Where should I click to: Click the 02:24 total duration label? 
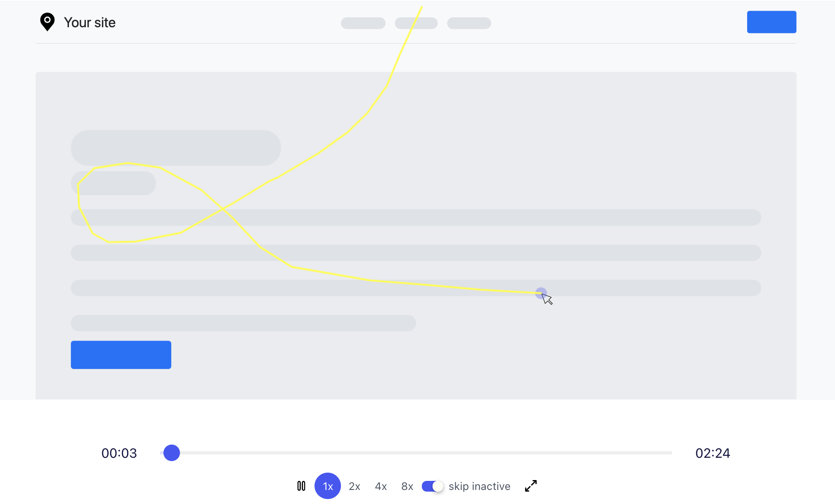(713, 453)
